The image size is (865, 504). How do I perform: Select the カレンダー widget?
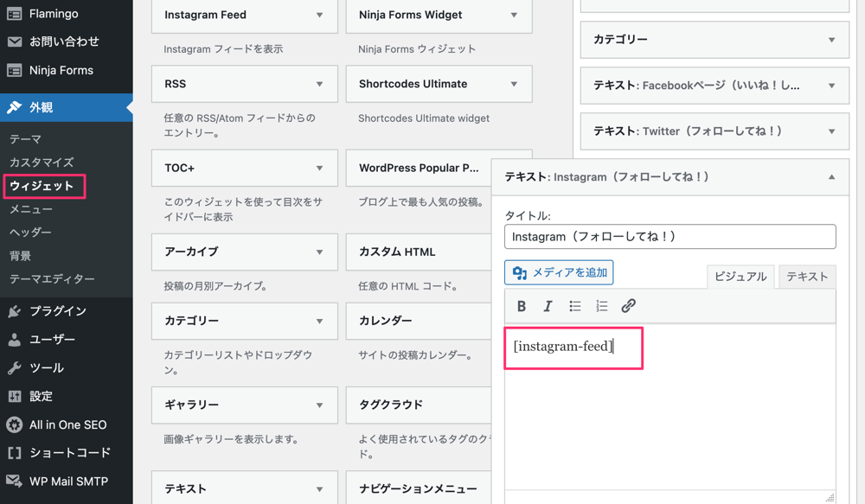[419, 321]
